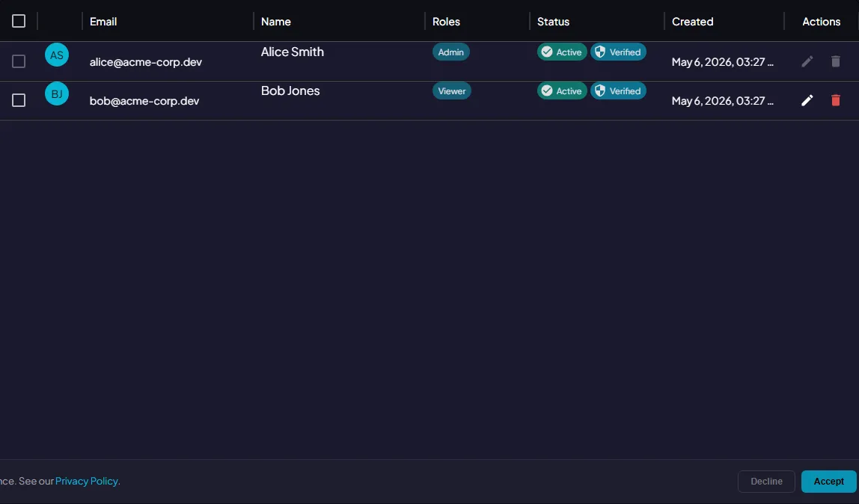
Task: Select the alice@acme-corp.dev row checkbox
Action: coord(19,61)
